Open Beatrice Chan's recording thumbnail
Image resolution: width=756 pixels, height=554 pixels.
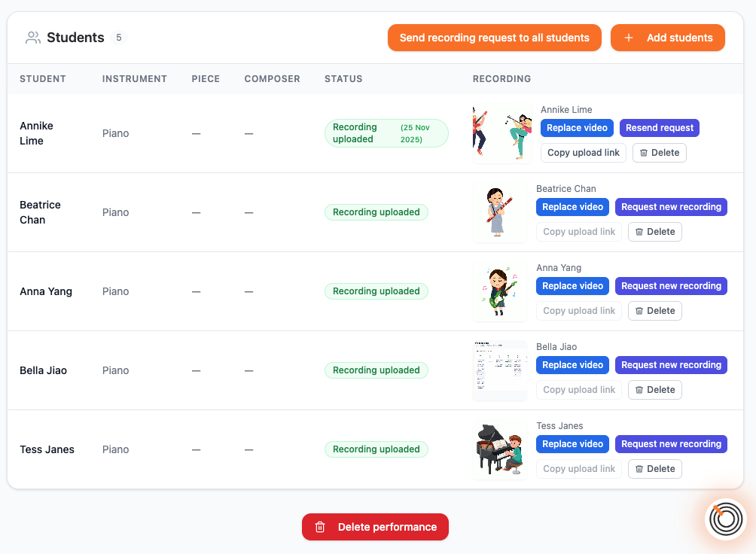[500, 212]
